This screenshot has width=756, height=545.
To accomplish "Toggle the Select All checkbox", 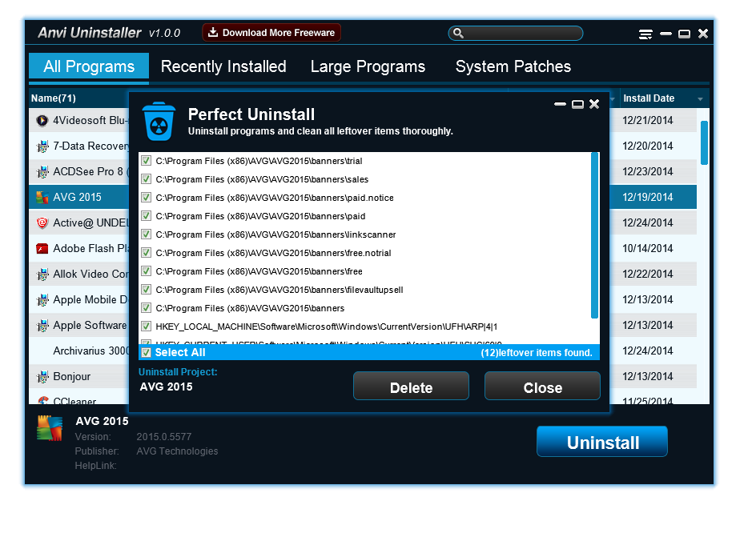I will 146,353.
